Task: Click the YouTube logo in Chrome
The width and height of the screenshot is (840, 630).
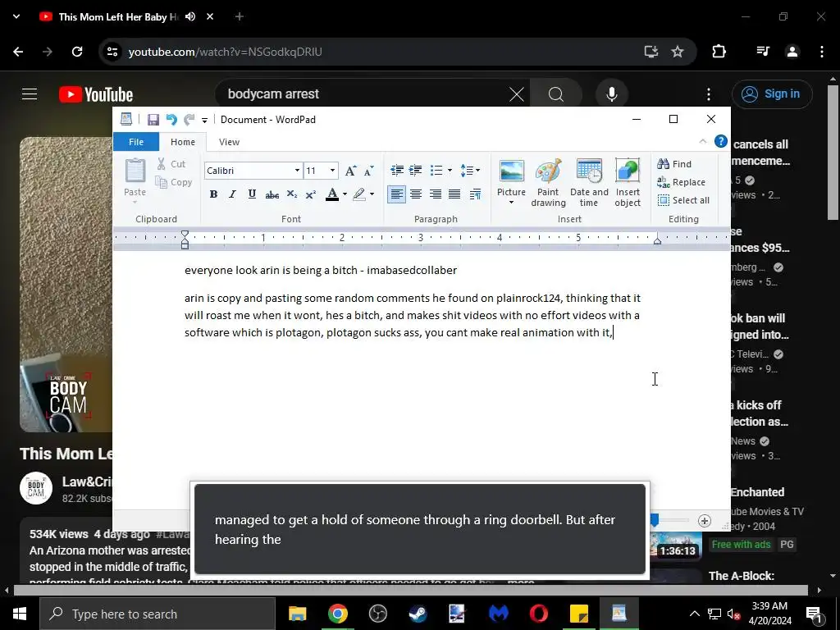Action: coord(96,95)
